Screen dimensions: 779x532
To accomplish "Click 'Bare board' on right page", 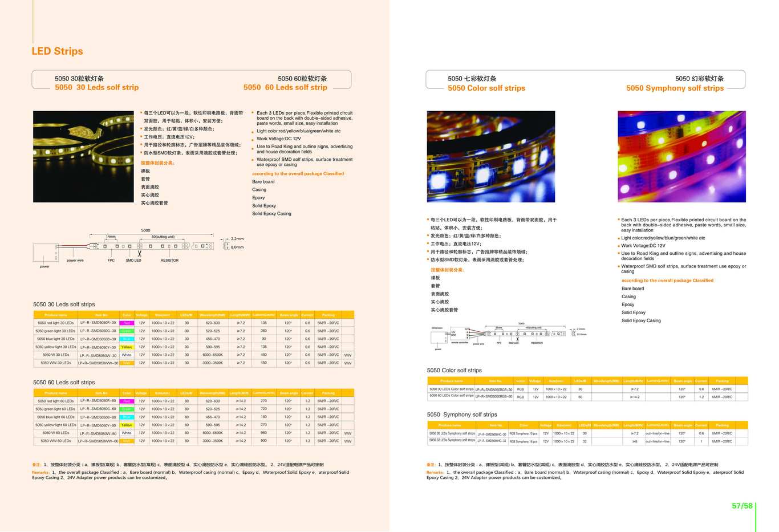I will (633, 289).
